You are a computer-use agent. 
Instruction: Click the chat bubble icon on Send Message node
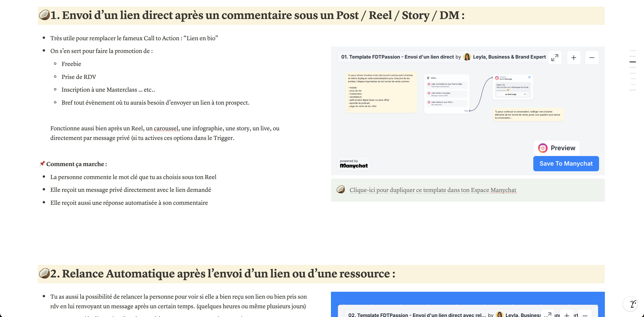[529, 77]
